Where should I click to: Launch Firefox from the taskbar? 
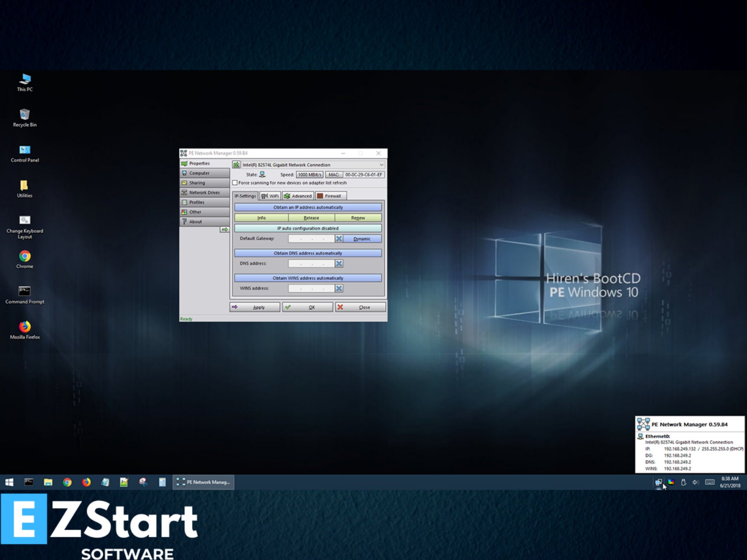[x=86, y=482]
